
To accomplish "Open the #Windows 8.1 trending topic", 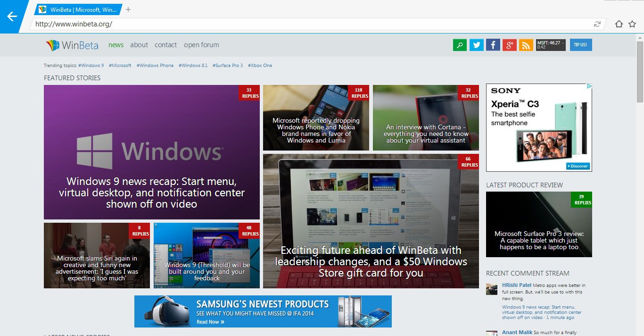I will pyautogui.click(x=193, y=66).
